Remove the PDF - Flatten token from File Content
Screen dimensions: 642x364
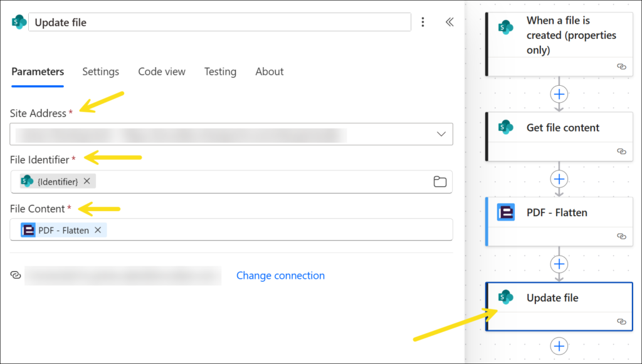click(98, 230)
